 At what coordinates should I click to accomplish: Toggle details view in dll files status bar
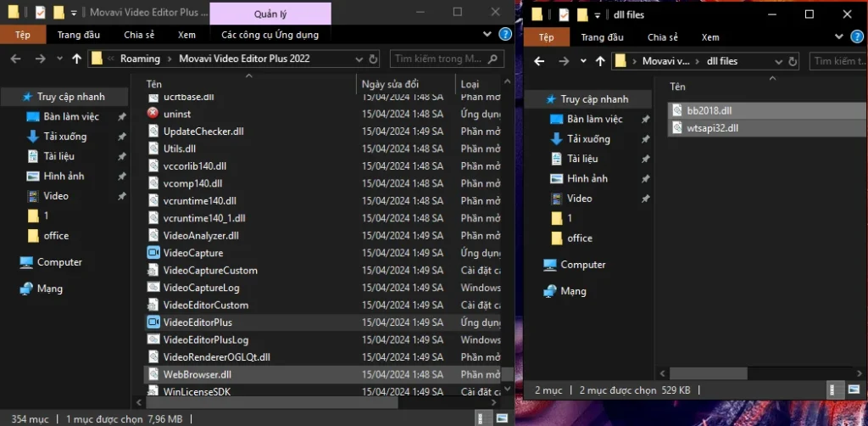click(x=835, y=390)
